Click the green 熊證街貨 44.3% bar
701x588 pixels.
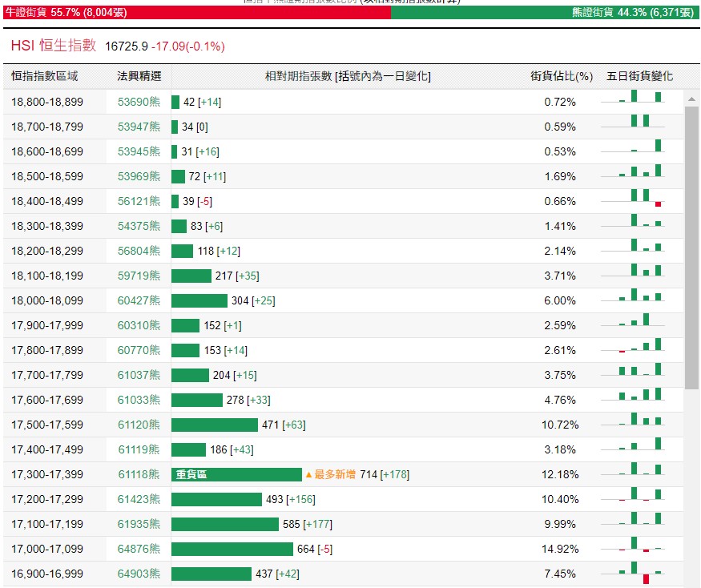coord(545,13)
